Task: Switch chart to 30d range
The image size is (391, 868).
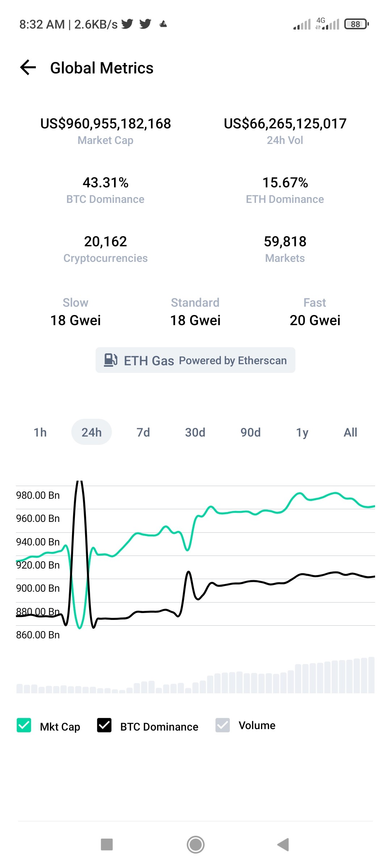Action: (195, 432)
